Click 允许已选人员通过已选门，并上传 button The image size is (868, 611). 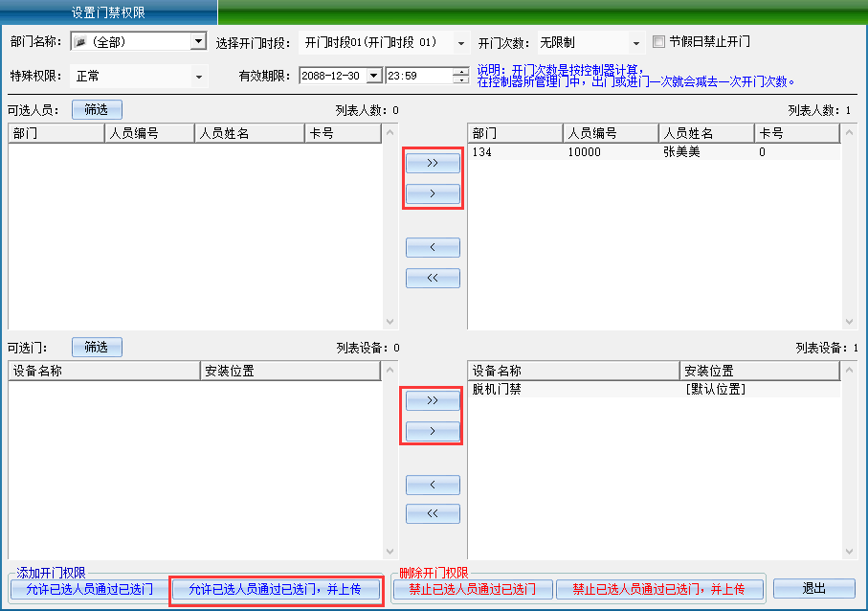(x=275, y=589)
